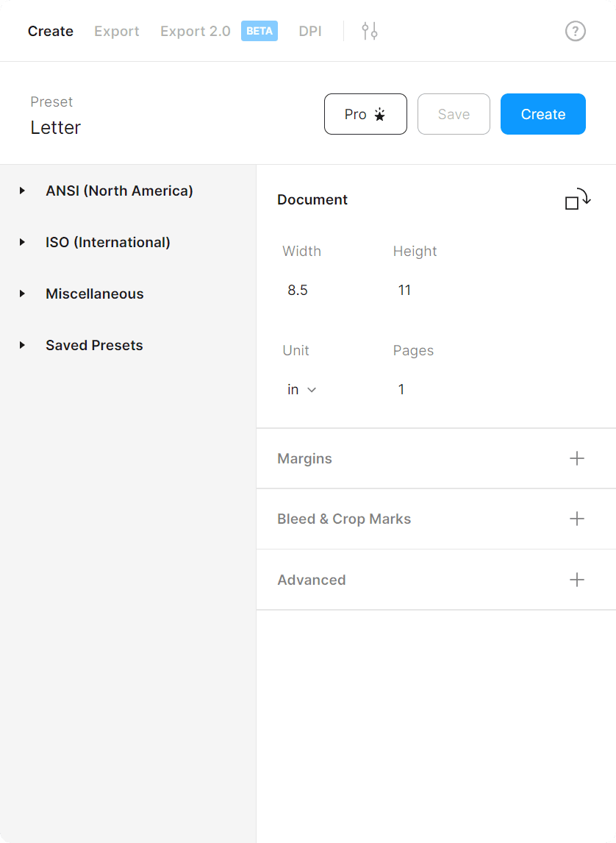Screen dimensions: 616x843
Task: Expand the Advanced section plus icon
Action: pos(577,580)
